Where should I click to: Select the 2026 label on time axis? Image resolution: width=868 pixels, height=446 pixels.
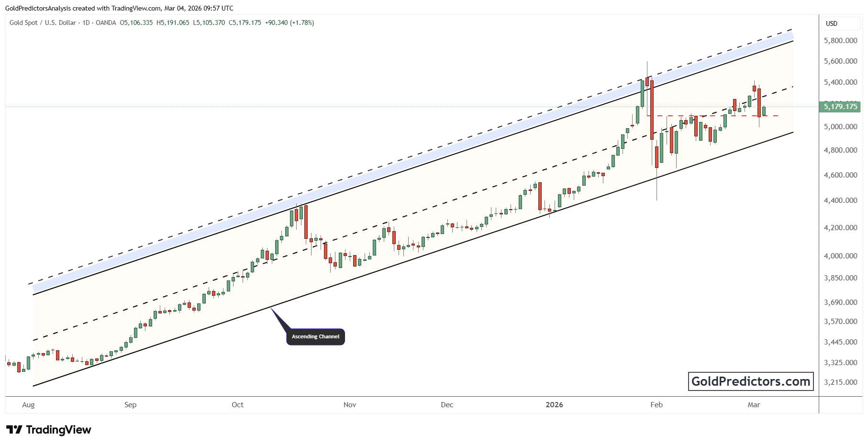coord(554,405)
